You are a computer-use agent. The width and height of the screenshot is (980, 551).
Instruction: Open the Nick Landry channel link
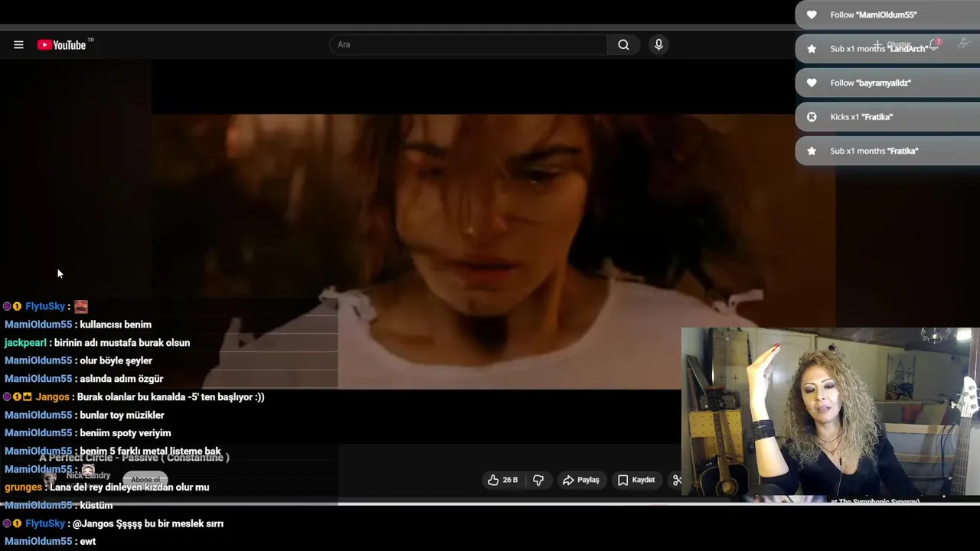point(88,475)
